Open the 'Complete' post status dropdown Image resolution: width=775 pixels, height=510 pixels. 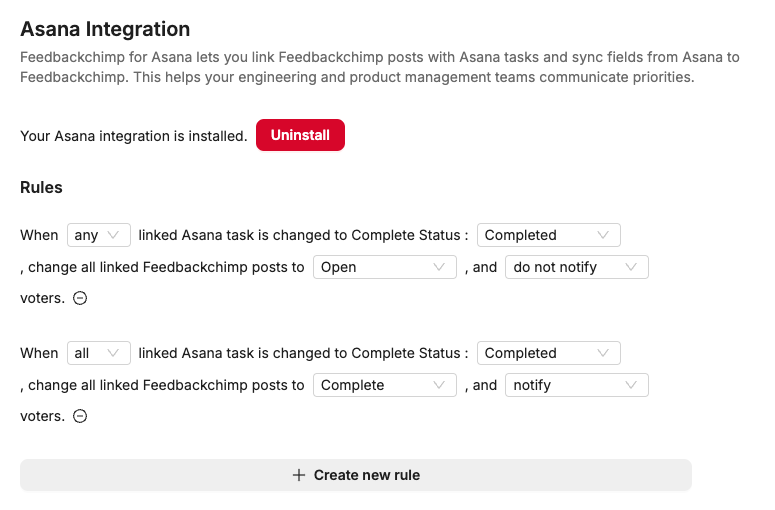coord(384,385)
